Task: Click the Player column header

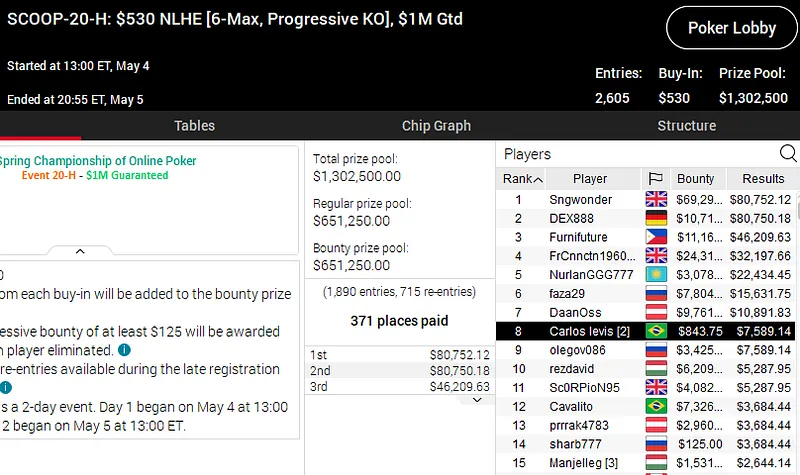Action: 590,179
